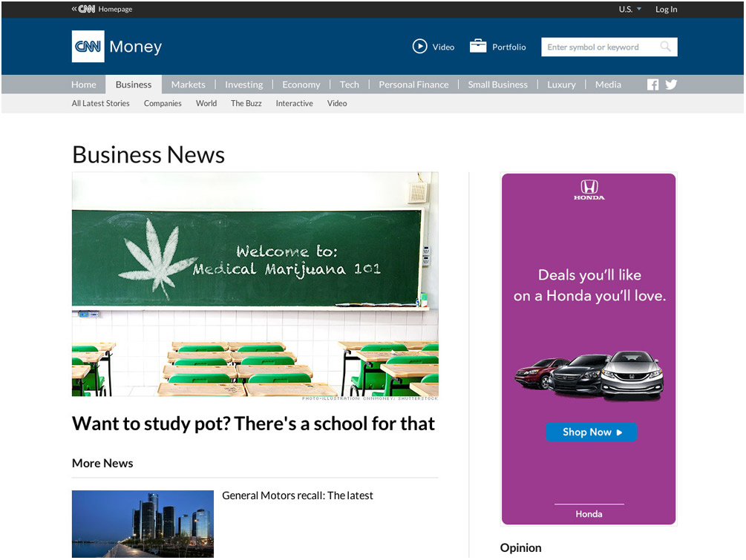Open the Personal Finance tab
The width and height of the screenshot is (746, 560).
click(x=413, y=85)
